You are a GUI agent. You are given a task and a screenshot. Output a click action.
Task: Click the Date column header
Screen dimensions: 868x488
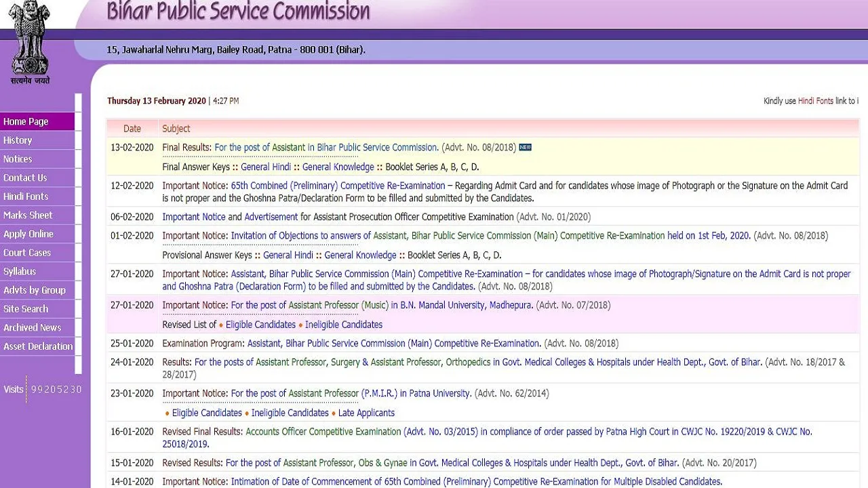[132, 129]
